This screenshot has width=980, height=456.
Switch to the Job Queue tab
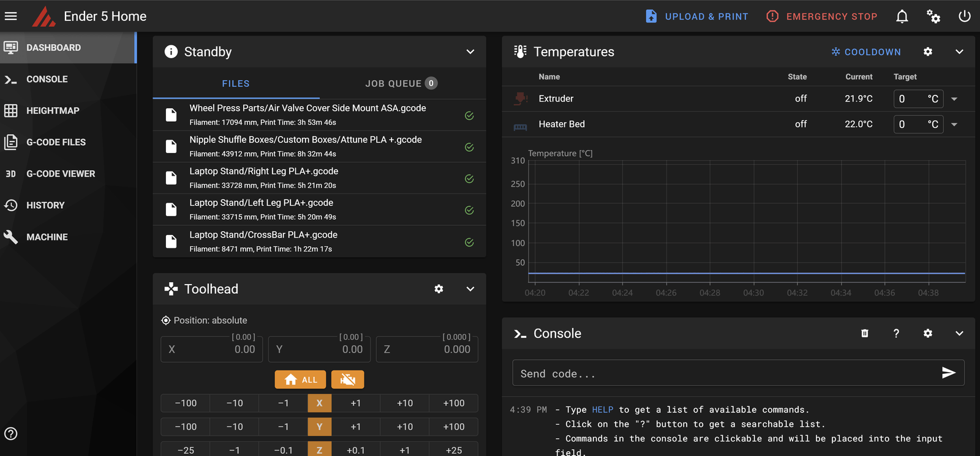[x=402, y=84]
